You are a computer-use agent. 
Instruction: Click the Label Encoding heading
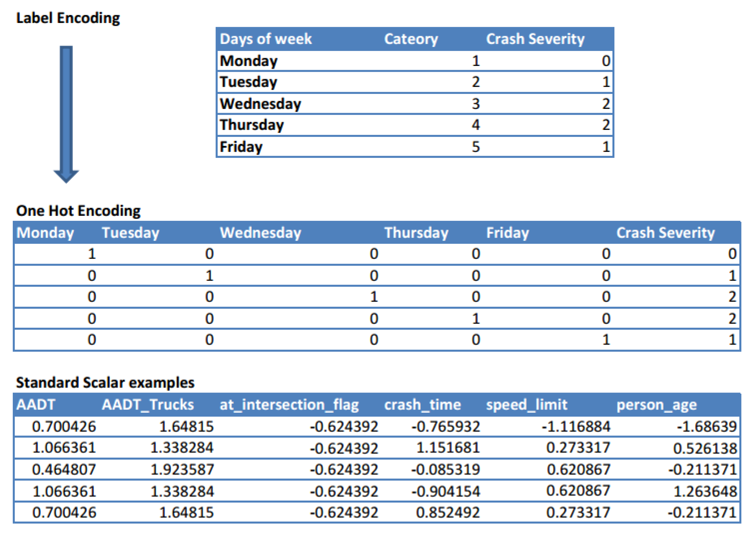[68, 18]
